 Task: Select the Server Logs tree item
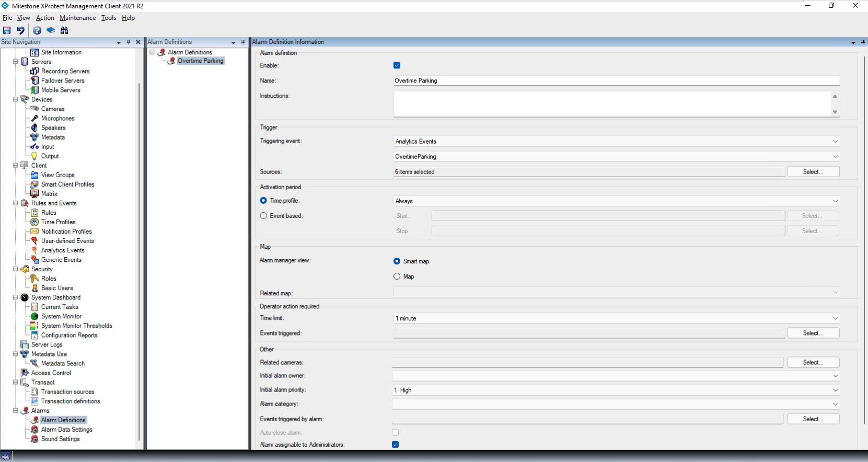point(47,344)
